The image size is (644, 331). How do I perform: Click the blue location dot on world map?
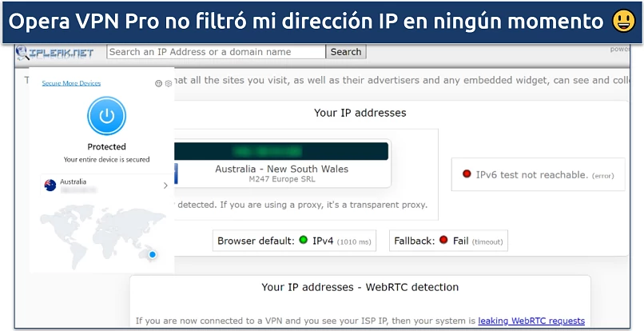[x=153, y=254]
